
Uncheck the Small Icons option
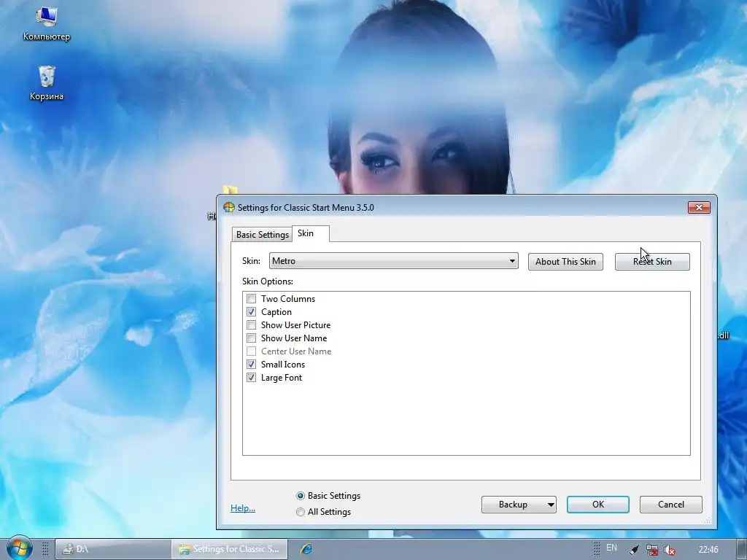pos(251,365)
